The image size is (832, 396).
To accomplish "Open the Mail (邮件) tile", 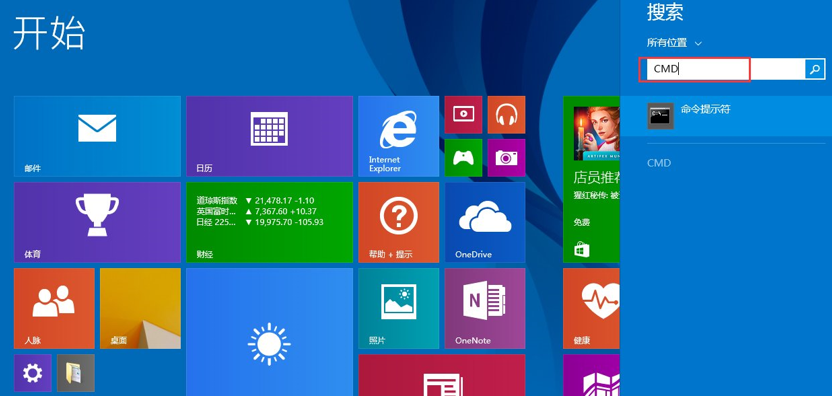I will tap(97, 136).
